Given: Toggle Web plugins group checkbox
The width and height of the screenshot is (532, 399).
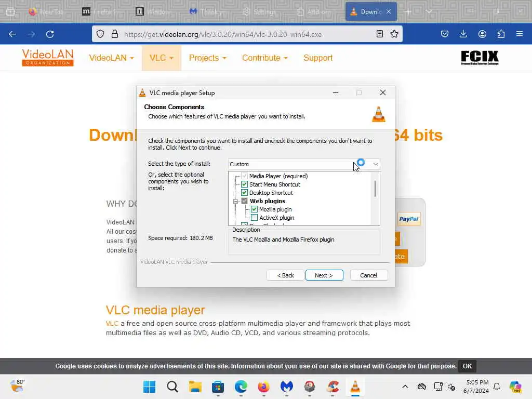Looking at the screenshot, I should pyautogui.click(x=244, y=201).
